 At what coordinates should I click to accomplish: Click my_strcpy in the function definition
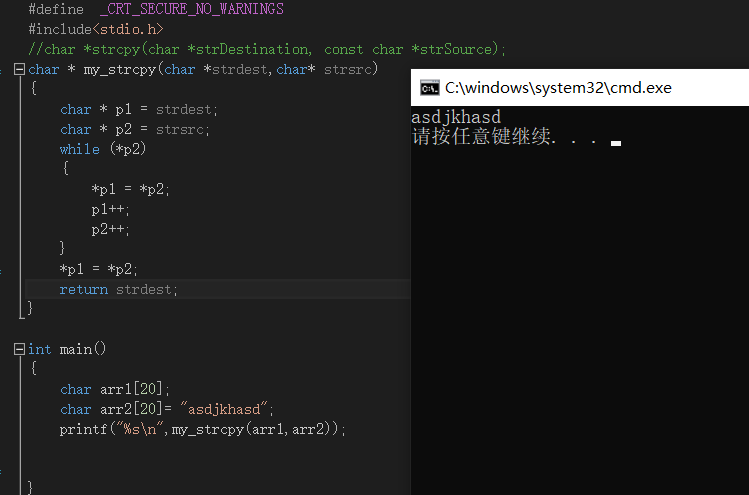click(x=120, y=70)
